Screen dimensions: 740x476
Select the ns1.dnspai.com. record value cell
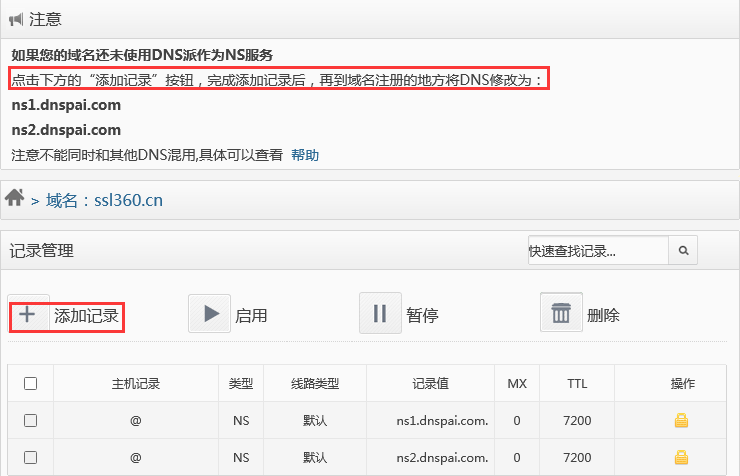coord(430,421)
